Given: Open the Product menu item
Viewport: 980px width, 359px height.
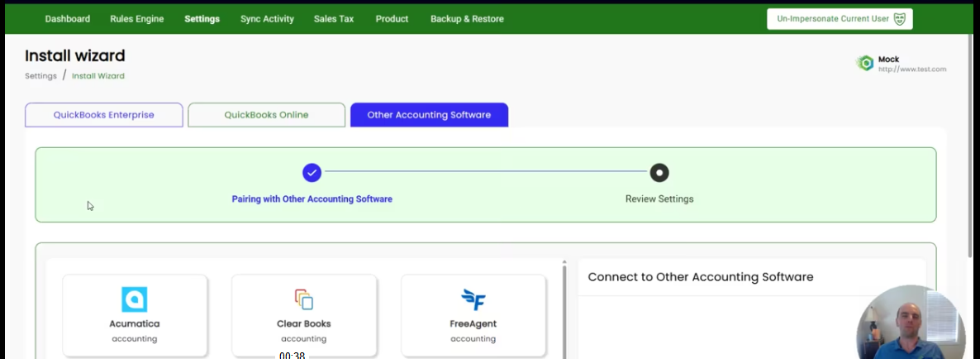Looking at the screenshot, I should click(392, 19).
